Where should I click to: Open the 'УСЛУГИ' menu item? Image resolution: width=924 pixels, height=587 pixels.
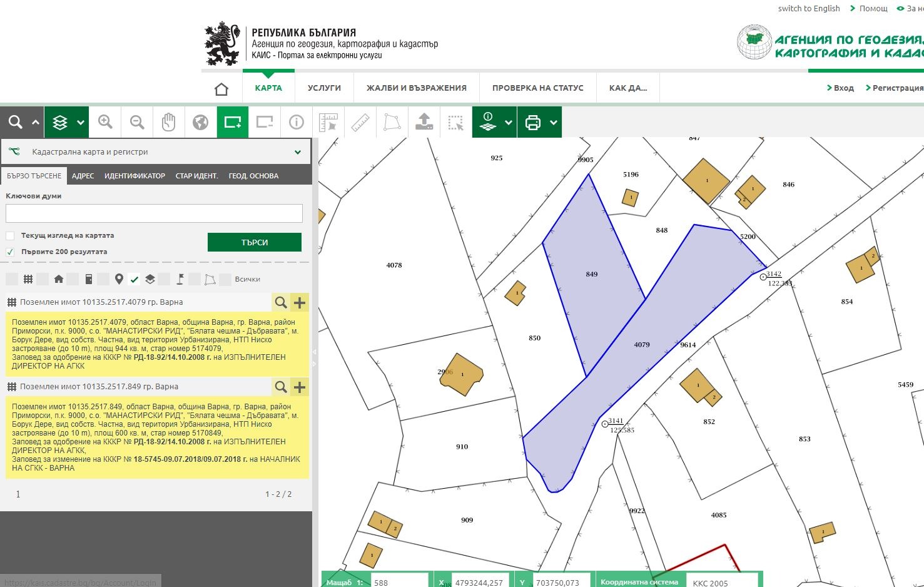point(324,88)
